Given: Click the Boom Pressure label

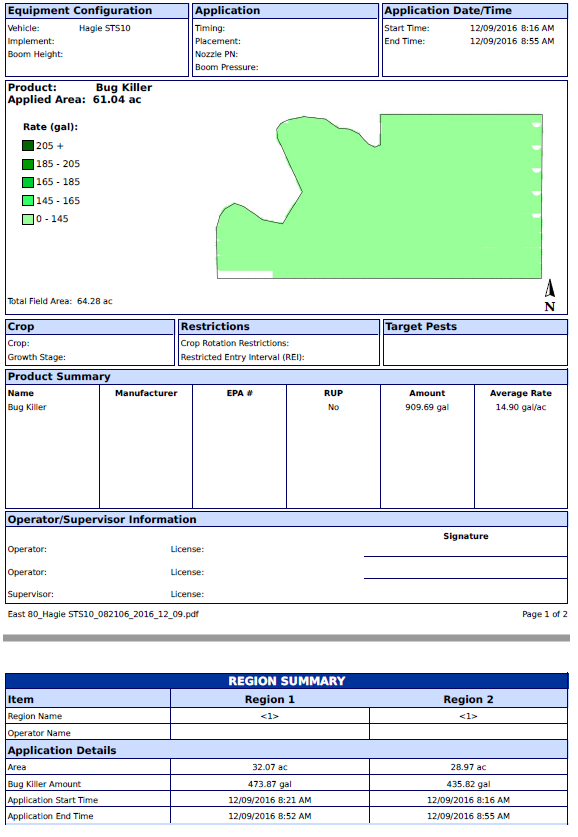Looking at the screenshot, I should pos(226,67).
